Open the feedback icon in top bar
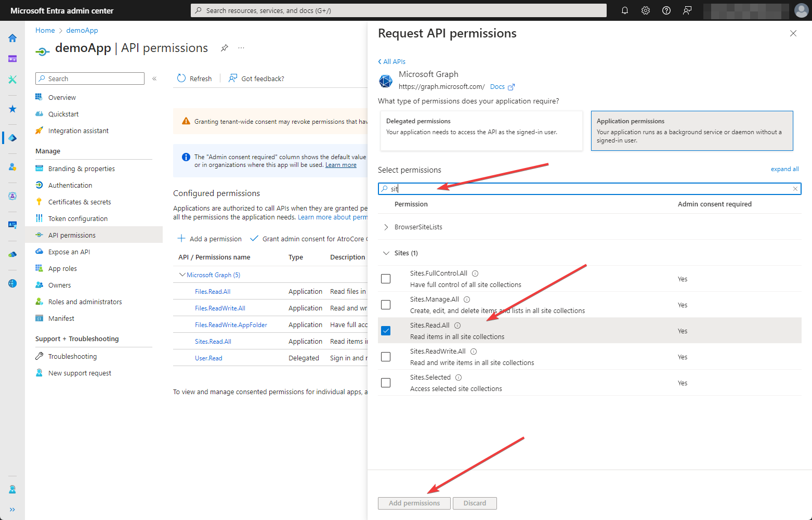812x520 pixels. pos(687,10)
